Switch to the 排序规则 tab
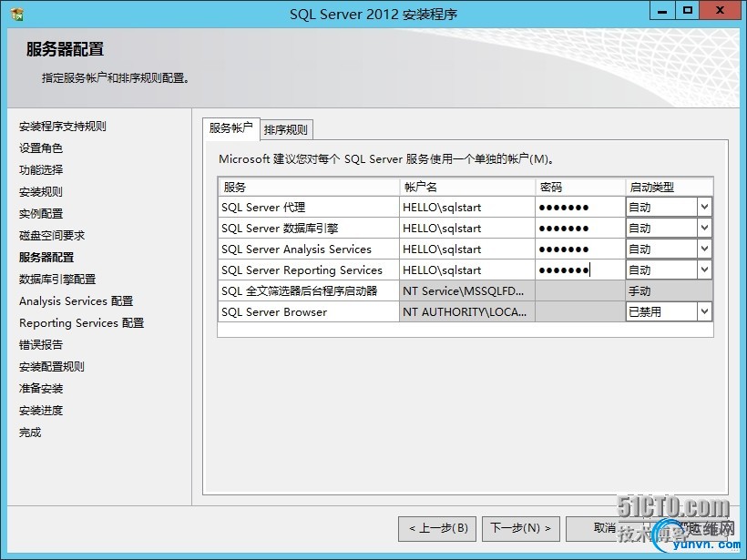Screen dimensions: 747x560 [286, 129]
